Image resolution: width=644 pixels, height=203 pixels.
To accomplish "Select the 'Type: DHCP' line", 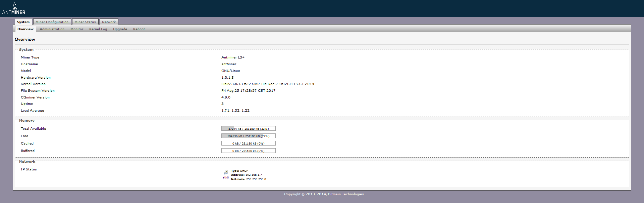I will click(239, 171).
